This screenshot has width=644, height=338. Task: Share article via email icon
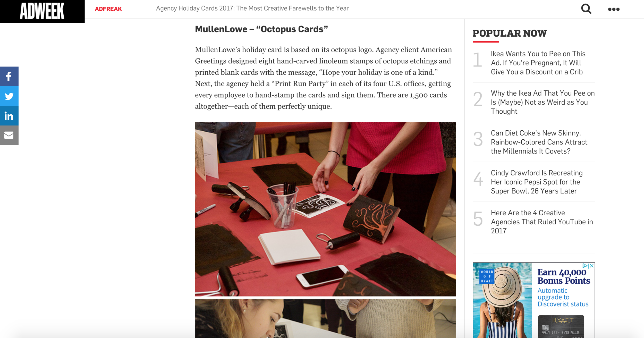tap(9, 135)
